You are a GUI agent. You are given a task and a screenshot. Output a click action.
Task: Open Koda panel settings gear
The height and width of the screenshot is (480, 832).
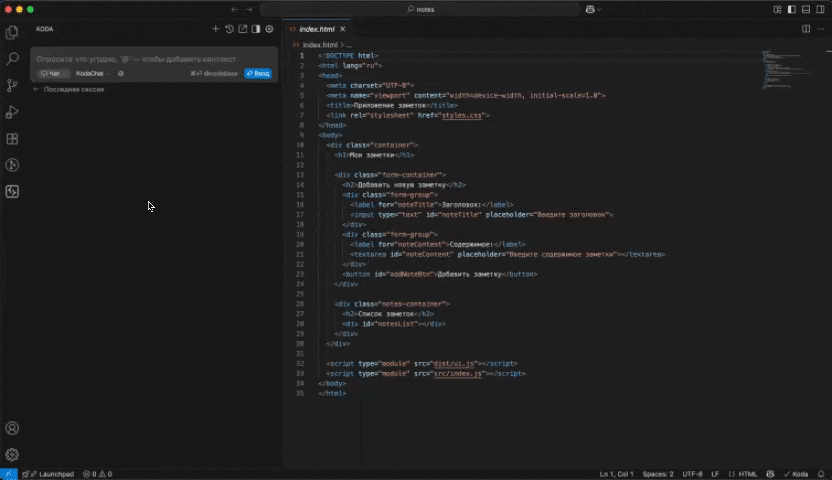tap(269, 29)
